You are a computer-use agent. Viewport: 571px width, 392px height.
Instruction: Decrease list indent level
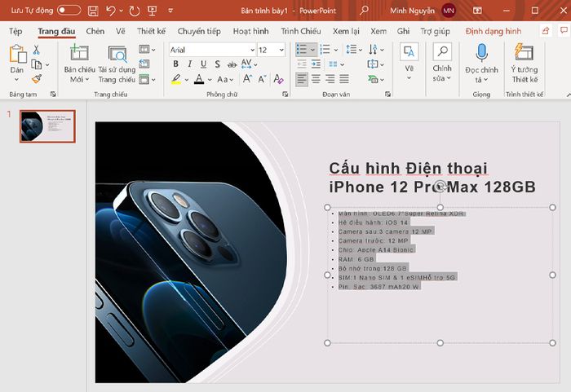point(302,64)
